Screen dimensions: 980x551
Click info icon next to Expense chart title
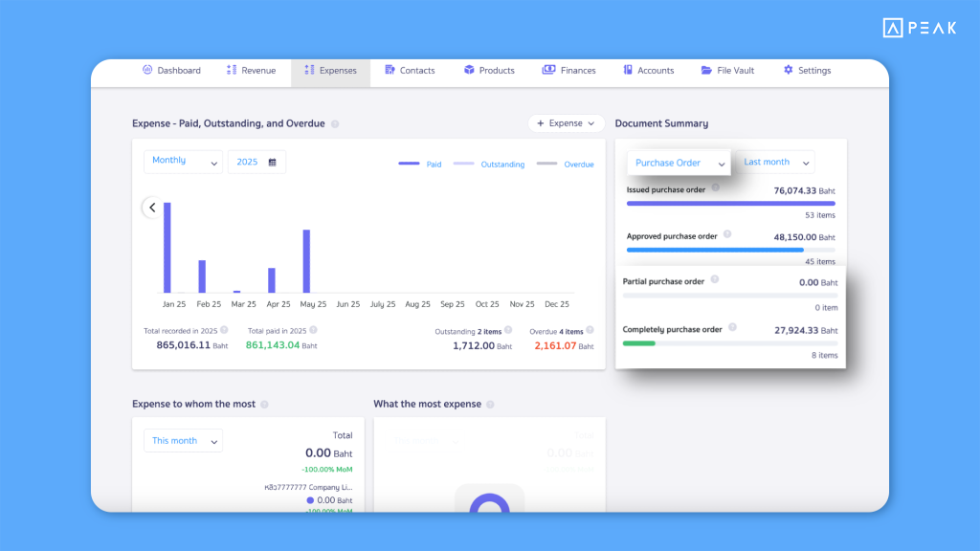(x=335, y=124)
